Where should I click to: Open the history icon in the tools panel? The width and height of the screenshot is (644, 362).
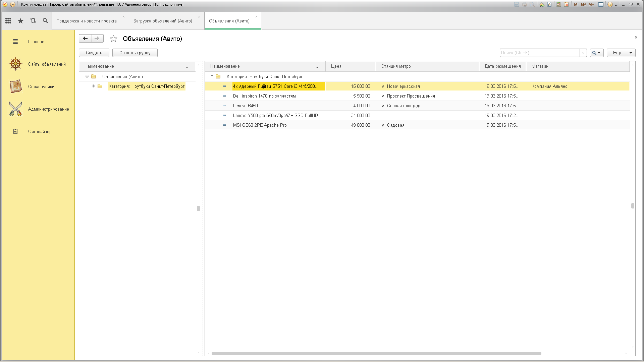tap(33, 21)
